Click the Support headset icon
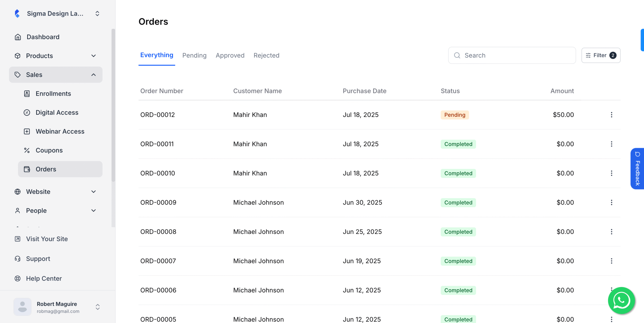 (18, 259)
